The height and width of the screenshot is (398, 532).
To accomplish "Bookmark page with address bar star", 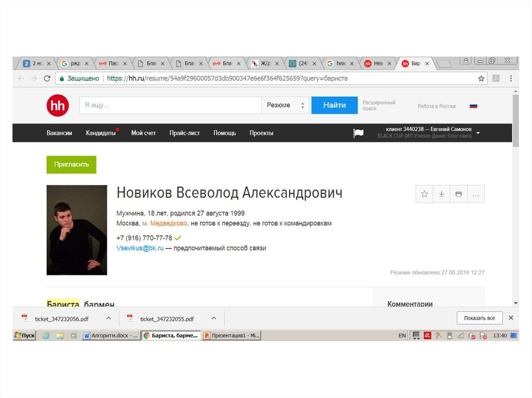I will (x=481, y=78).
